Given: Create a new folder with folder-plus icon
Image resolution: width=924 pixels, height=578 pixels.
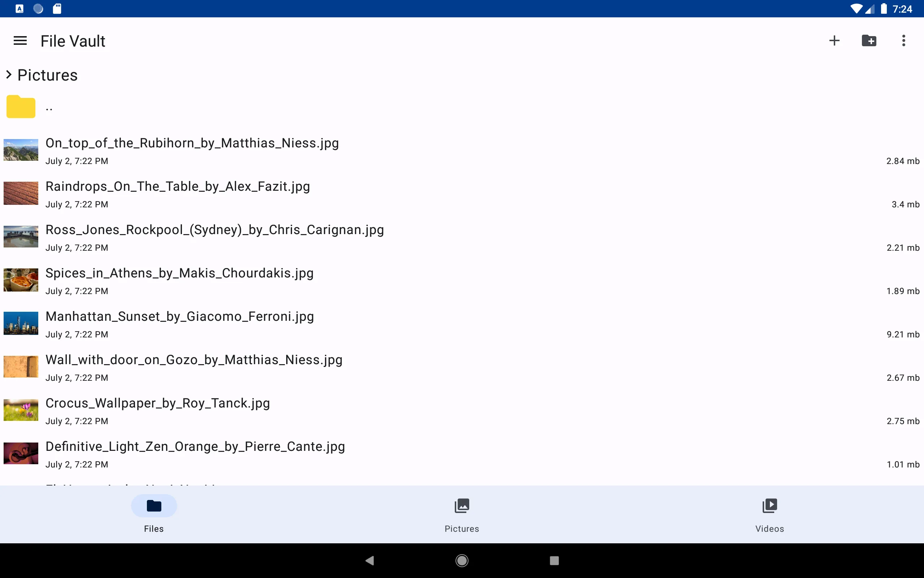Looking at the screenshot, I should click(869, 40).
